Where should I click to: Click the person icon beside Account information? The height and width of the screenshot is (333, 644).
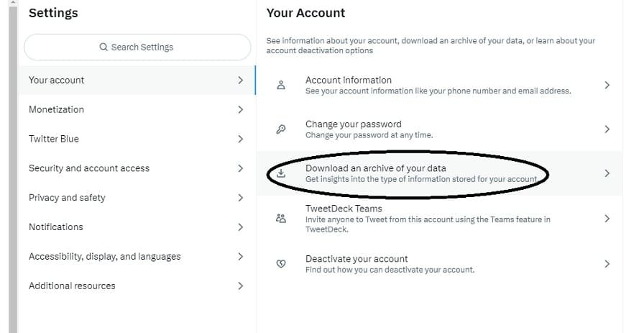tap(281, 85)
